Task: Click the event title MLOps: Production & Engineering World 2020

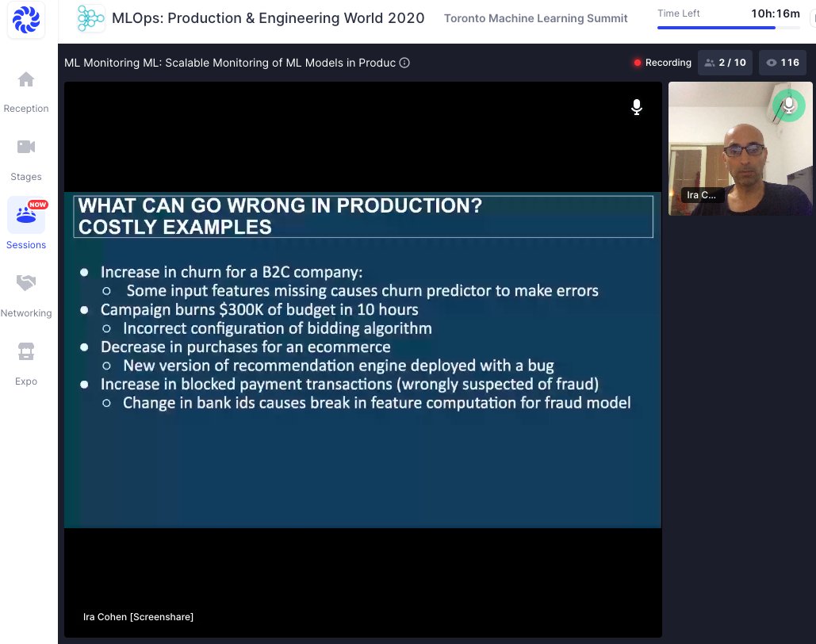Action: pyautogui.click(x=268, y=18)
